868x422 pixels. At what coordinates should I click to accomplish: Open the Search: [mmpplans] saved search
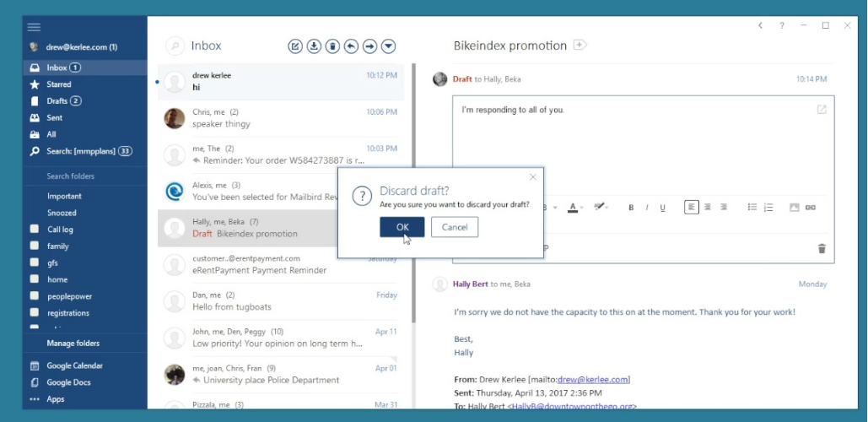(x=84, y=150)
